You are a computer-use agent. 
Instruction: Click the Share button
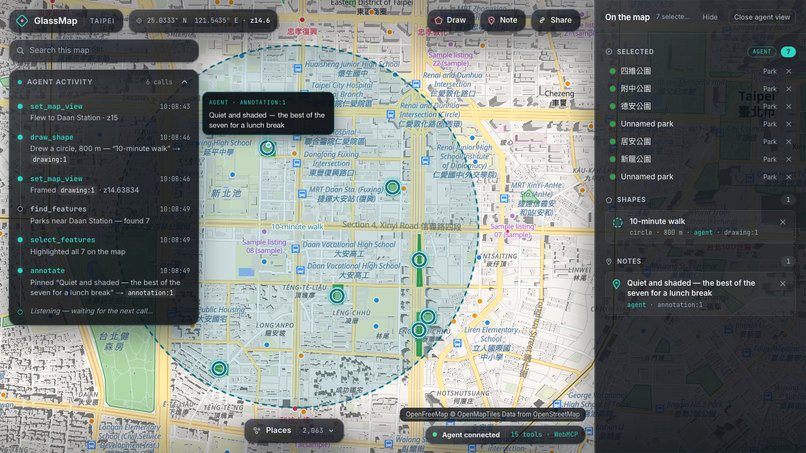click(555, 20)
